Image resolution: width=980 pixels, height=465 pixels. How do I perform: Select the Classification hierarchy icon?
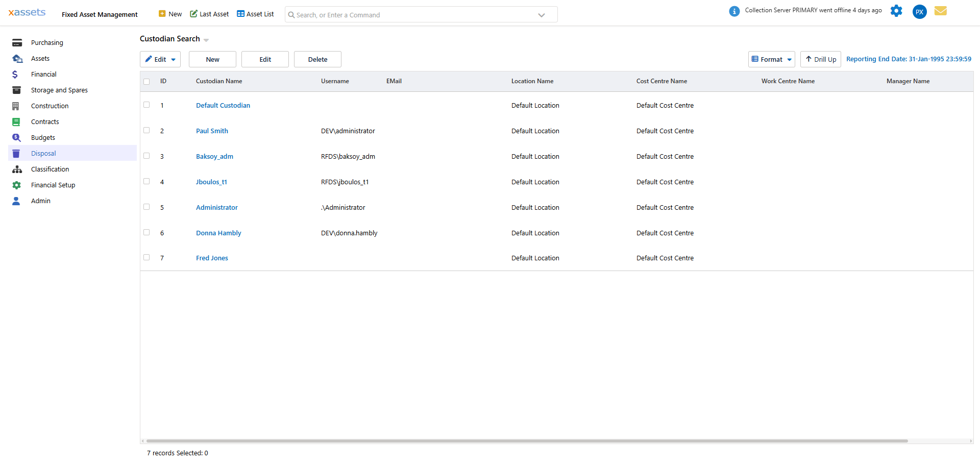tap(17, 169)
